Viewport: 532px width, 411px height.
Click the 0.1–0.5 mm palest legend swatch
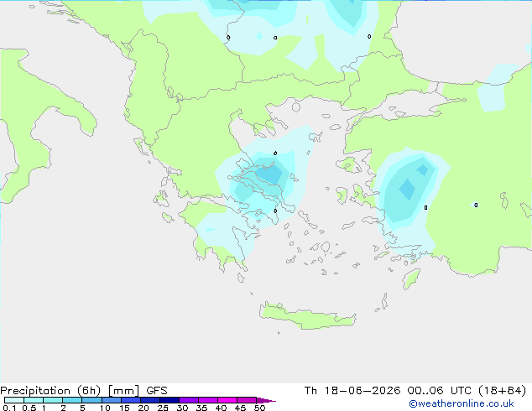coord(14,400)
